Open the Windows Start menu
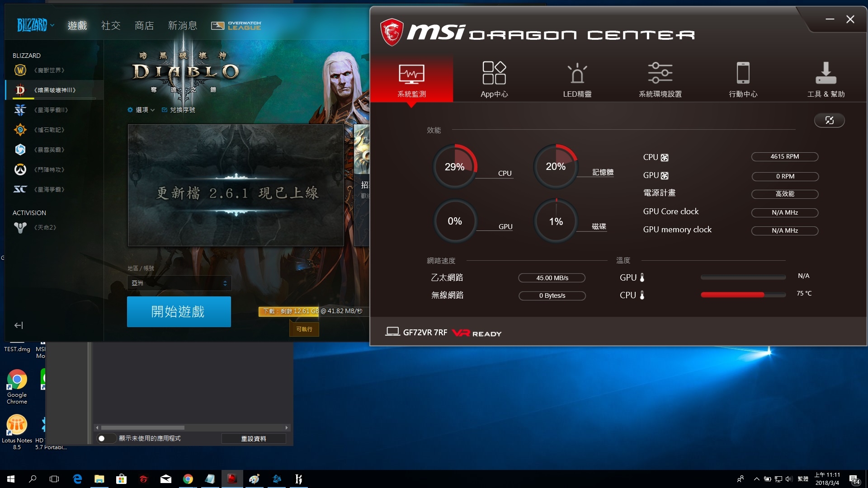This screenshot has width=868, height=488. [11, 479]
